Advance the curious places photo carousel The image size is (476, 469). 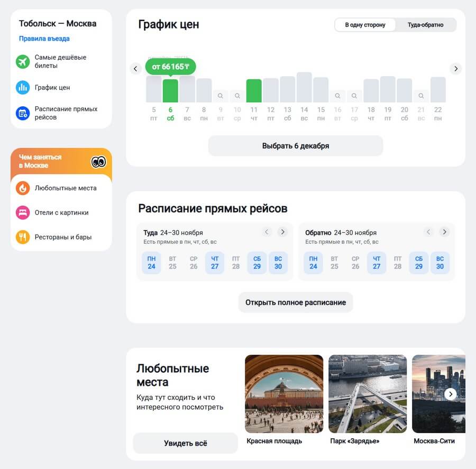pos(451,394)
